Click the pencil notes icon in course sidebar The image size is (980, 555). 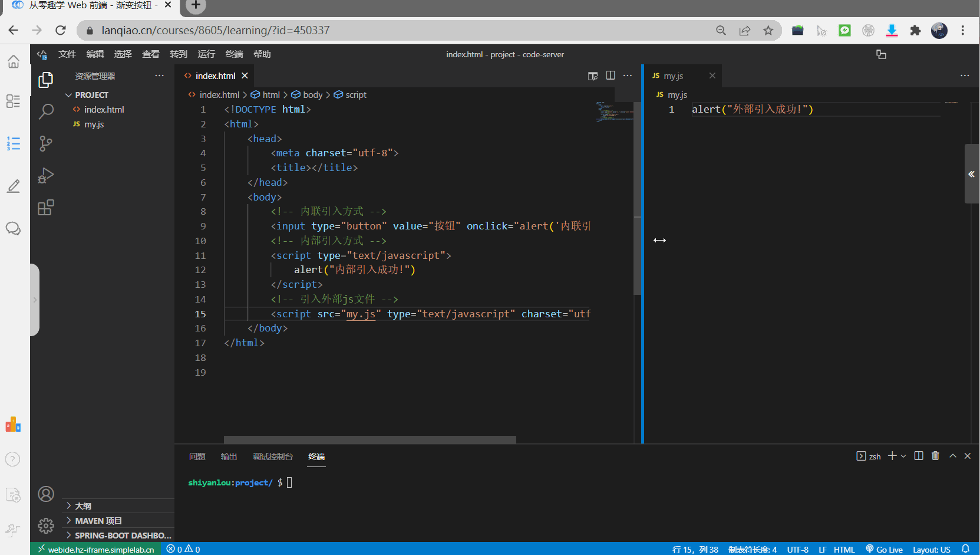[x=13, y=186]
